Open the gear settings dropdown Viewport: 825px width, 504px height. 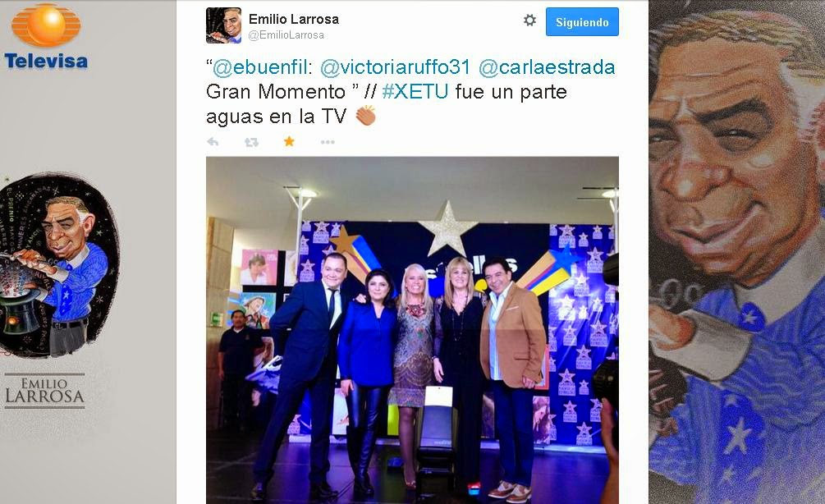(529, 20)
